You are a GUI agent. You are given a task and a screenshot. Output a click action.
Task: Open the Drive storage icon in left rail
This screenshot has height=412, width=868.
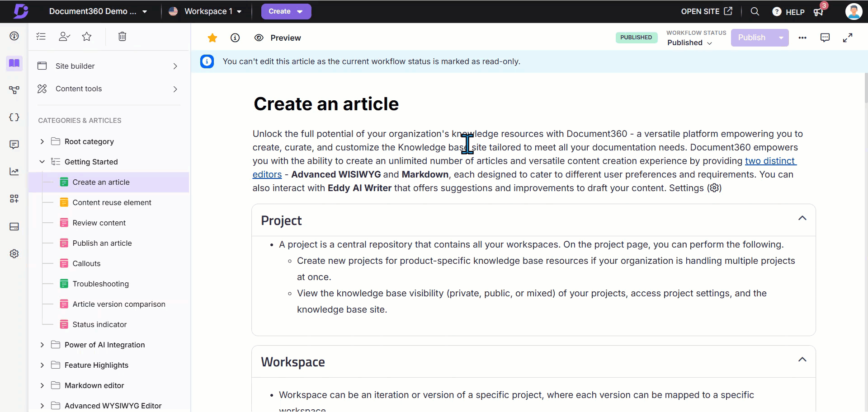click(14, 226)
